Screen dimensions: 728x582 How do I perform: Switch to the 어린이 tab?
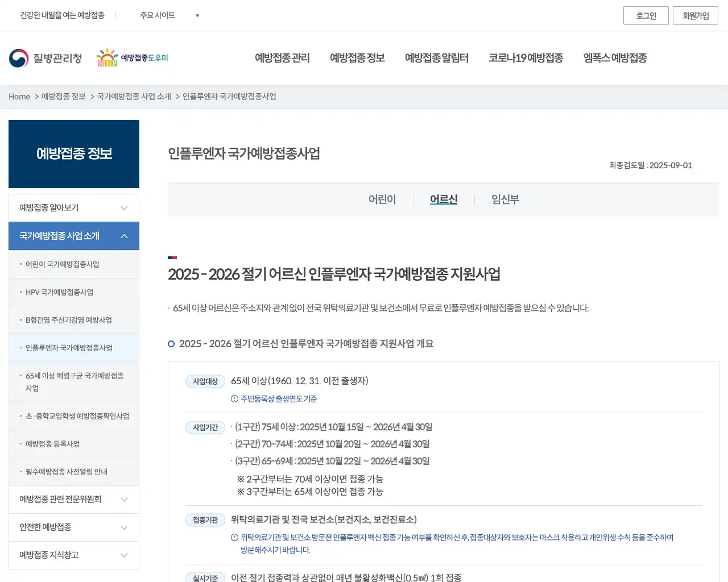(382, 199)
